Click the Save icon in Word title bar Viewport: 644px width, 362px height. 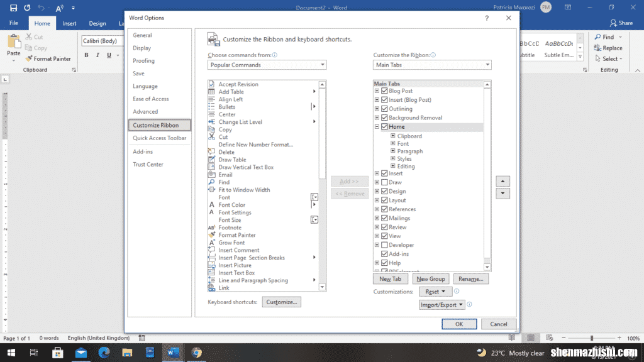pyautogui.click(x=14, y=8)
